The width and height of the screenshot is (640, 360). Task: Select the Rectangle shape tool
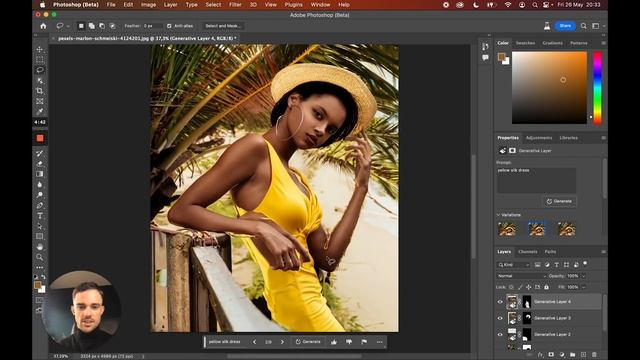[40, 236]
